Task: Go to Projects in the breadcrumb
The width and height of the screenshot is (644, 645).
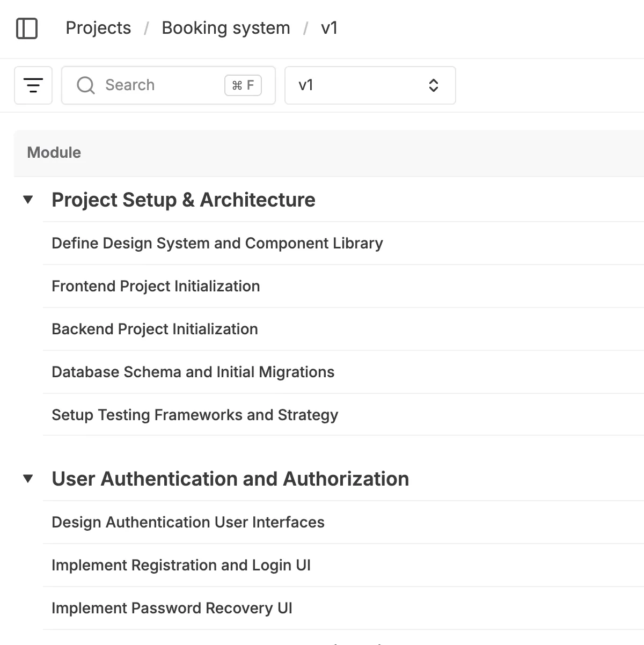Action: 98,28
